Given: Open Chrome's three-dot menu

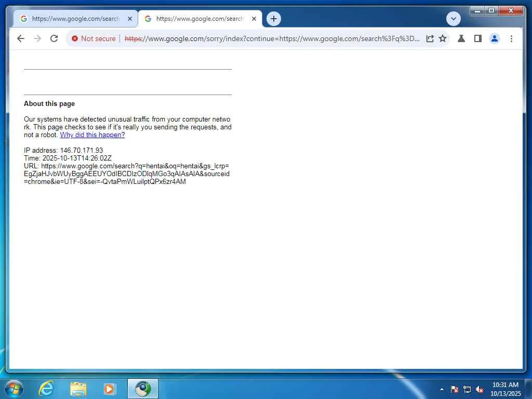Looking at the screenshot, I should [x=511, y=38].
